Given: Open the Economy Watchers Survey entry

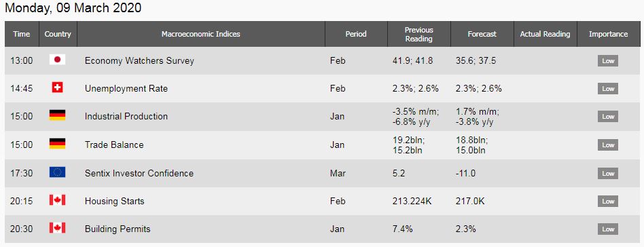Looking at the screenshot, I should click(139, 60).
